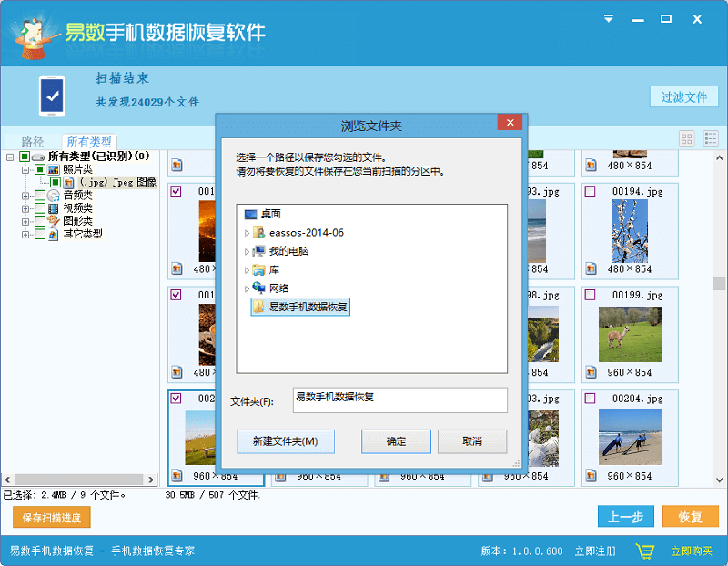Click the file type icon under 00199.jpg
The height and width of the screenshot is (566, 728).
tap(591, 372)
